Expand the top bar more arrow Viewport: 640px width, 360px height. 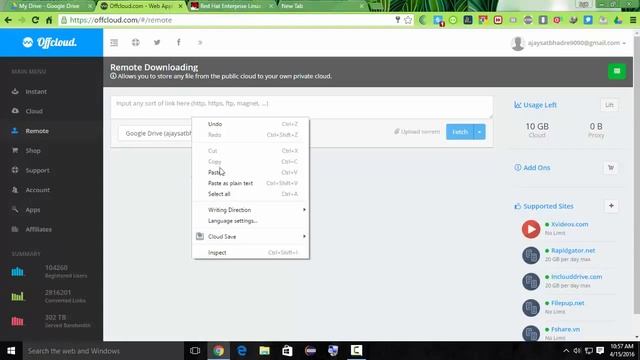point(200,42)
